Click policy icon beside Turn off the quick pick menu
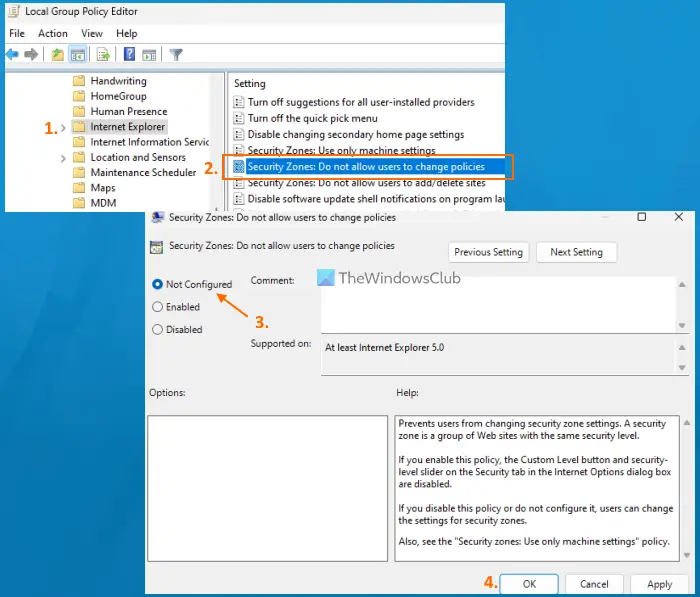 [239, 118]
